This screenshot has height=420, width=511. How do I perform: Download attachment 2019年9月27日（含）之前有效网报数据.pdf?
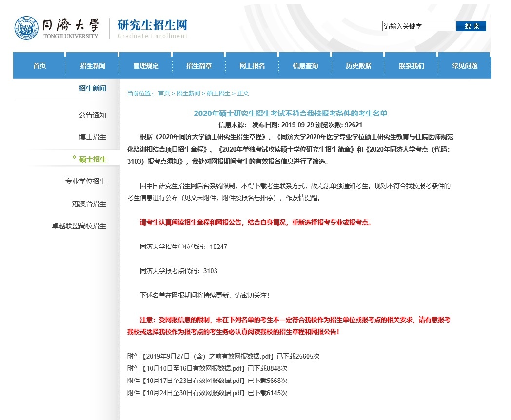[x=208, y=357]
